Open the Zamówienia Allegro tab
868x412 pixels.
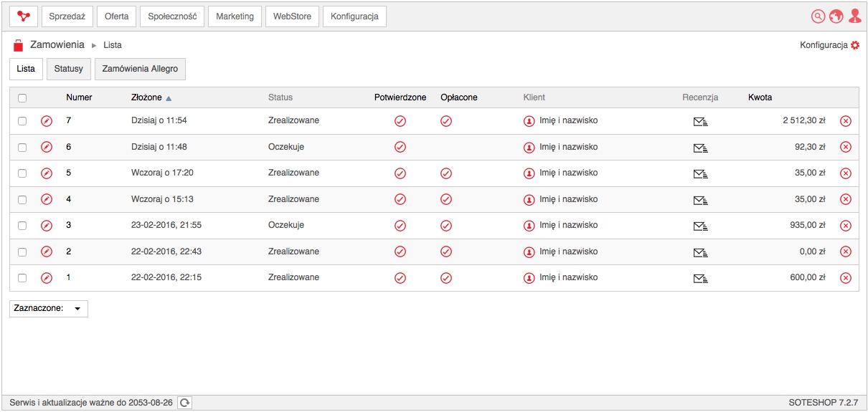pos(140,69)
